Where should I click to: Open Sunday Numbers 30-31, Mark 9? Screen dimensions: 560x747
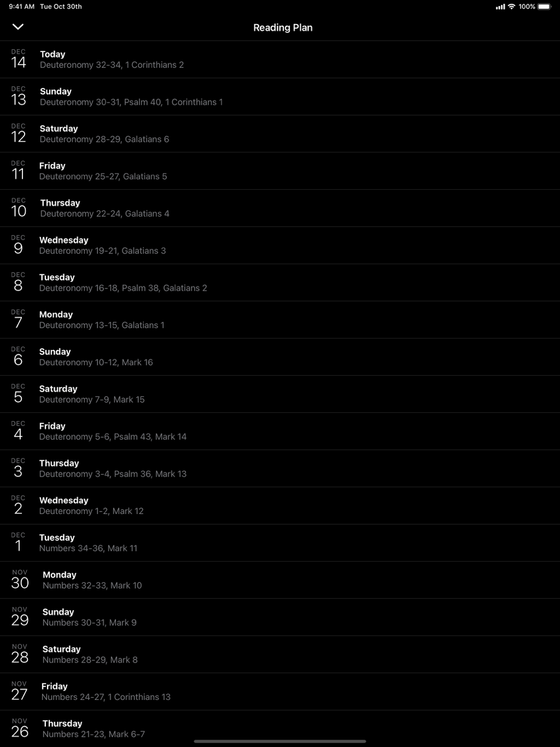280,617
